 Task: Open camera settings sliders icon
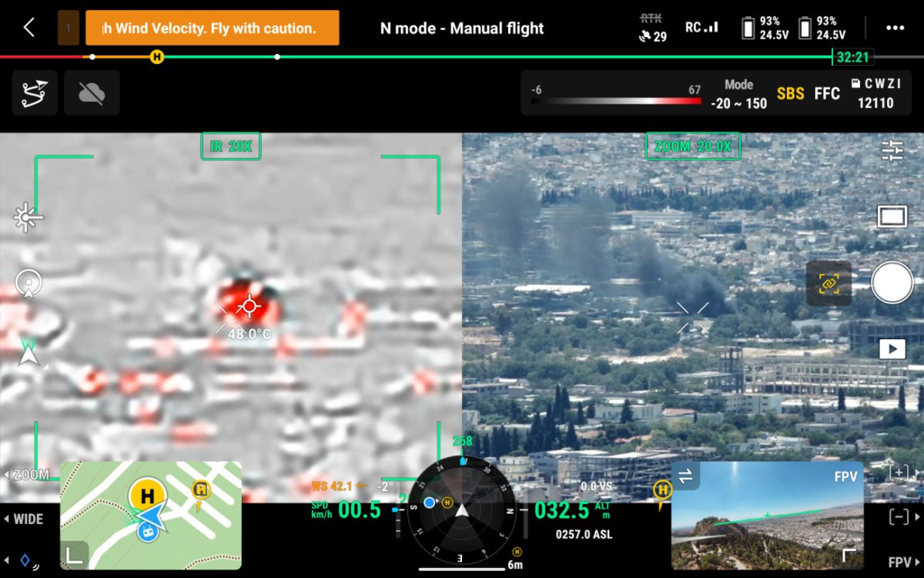click(x=892, y=150)
